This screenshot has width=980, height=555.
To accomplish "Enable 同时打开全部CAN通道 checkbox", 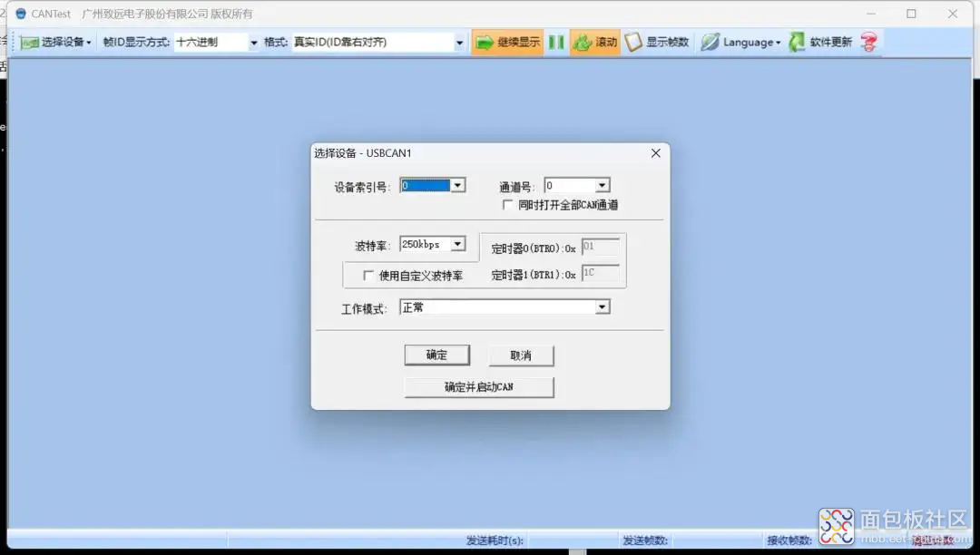I will 507,205.
